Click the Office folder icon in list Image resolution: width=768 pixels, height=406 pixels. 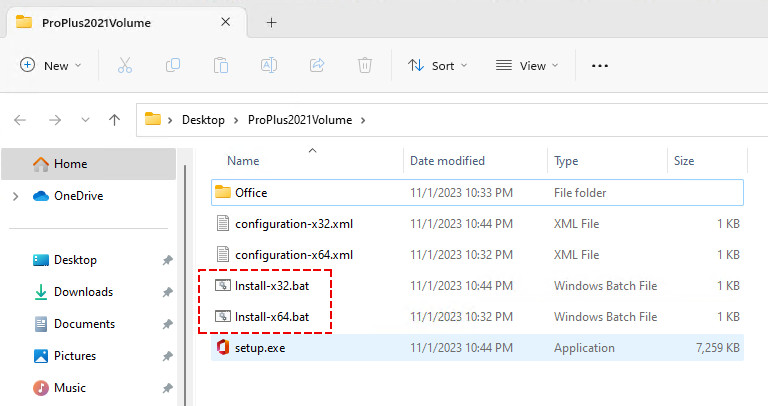click(x=223, y=192)
